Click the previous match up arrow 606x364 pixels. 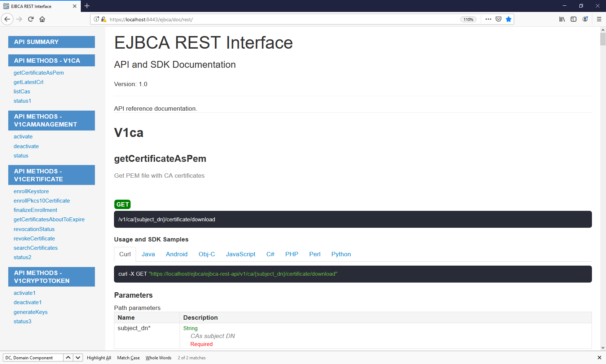68,358
